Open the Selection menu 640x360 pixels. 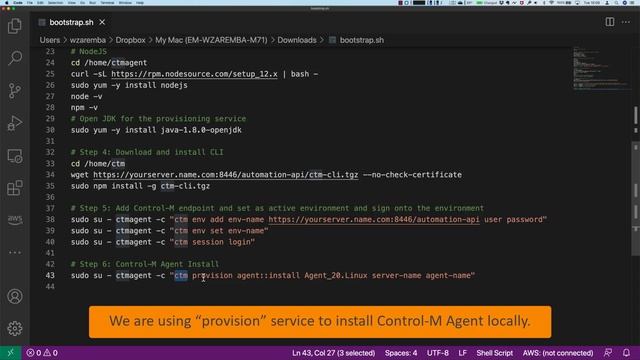56,2
